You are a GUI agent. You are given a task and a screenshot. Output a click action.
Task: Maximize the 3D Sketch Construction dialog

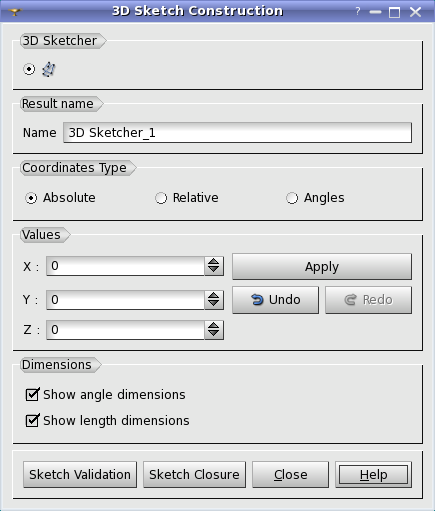pyautogui.click(x=395, y=12)
